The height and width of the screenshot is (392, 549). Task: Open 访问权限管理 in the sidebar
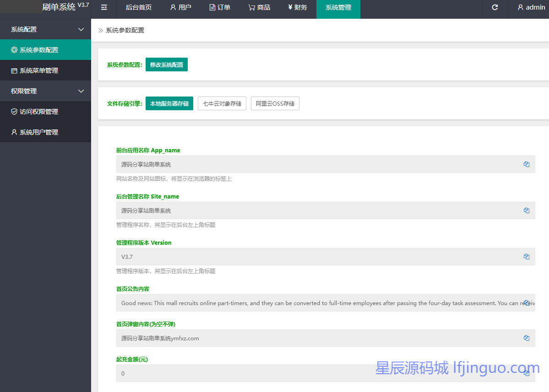pos(39,112)
